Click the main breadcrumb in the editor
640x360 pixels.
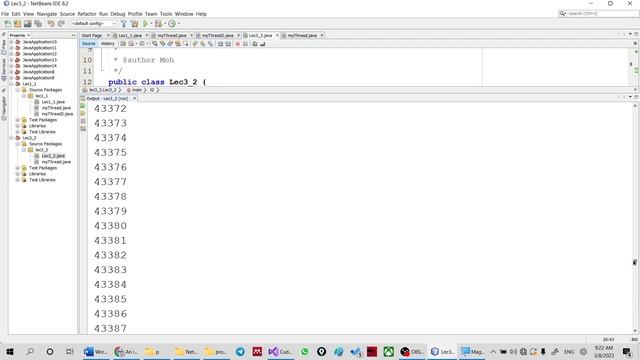[x=137, y=90]
